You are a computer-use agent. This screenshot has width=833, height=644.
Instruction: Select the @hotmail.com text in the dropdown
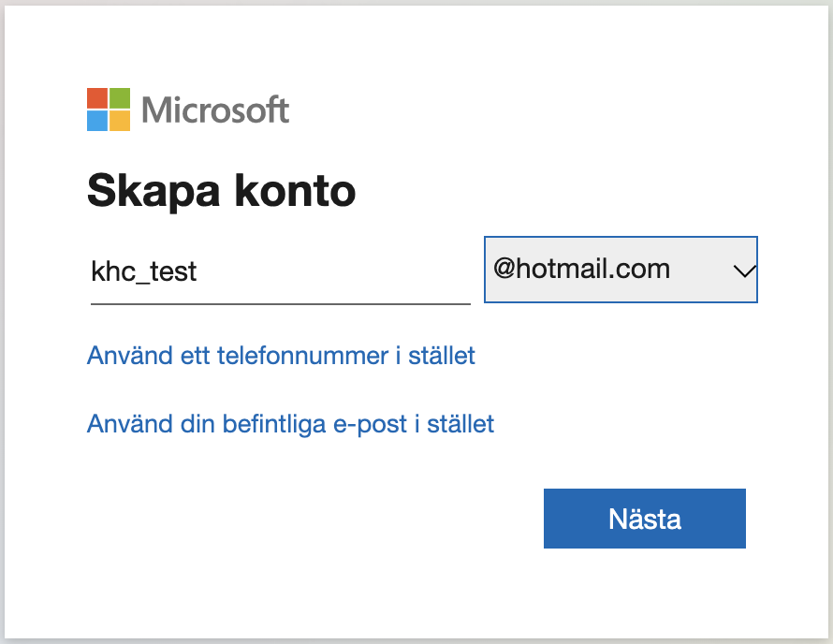pos(581,269)
